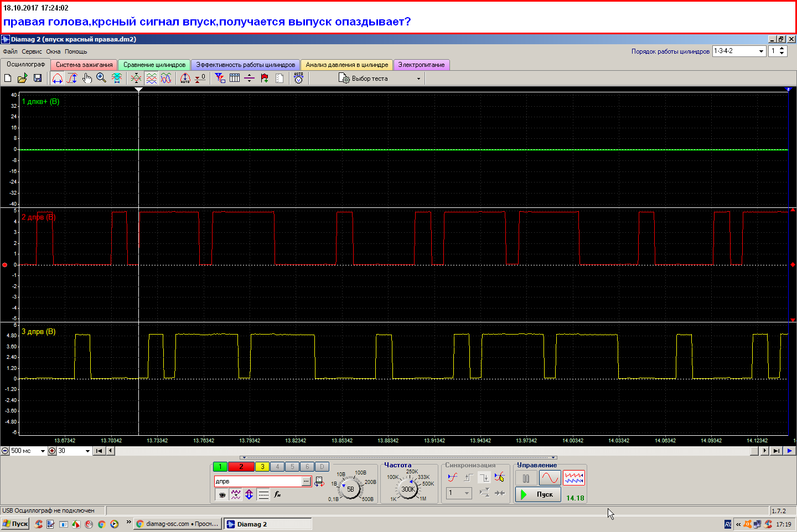
Task: Select sine wave display mode button
Action: [550, 478]
